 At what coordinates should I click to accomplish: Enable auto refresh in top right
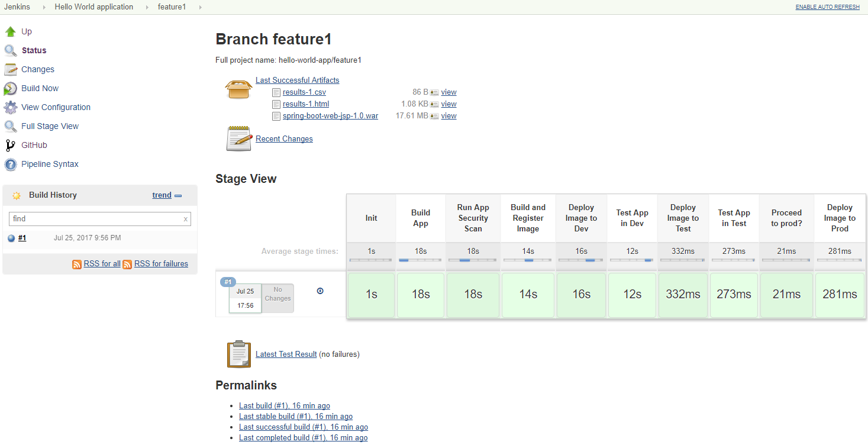pos(827,7)
